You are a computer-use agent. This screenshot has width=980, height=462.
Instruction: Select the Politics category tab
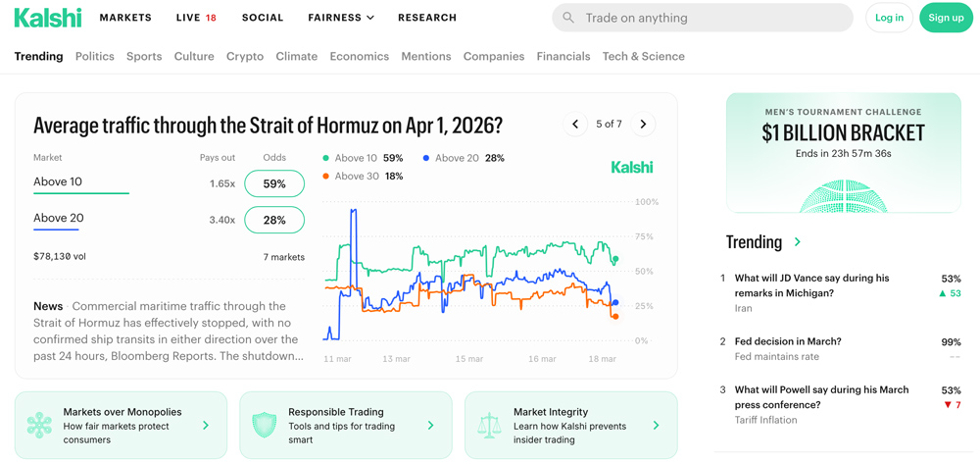pos(95,56)
